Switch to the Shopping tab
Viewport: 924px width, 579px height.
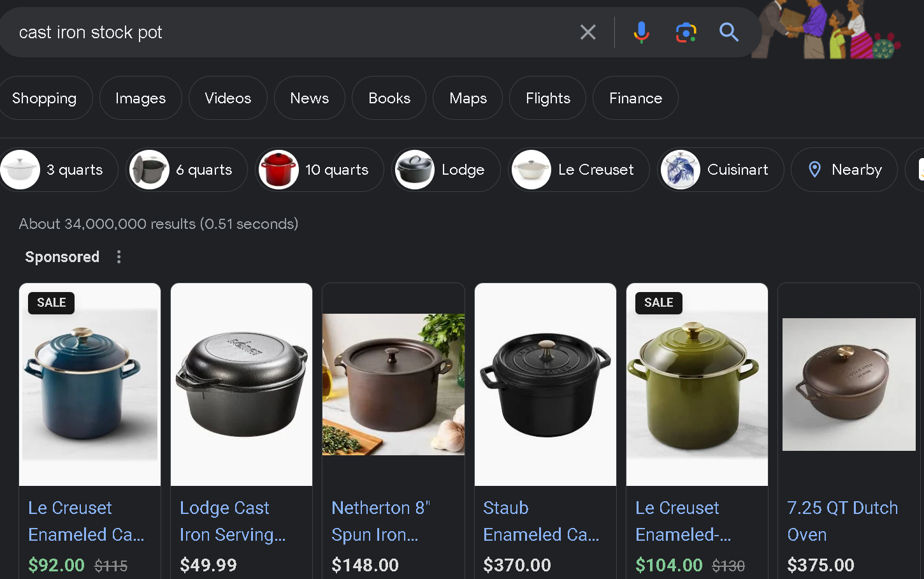(44, 98)
